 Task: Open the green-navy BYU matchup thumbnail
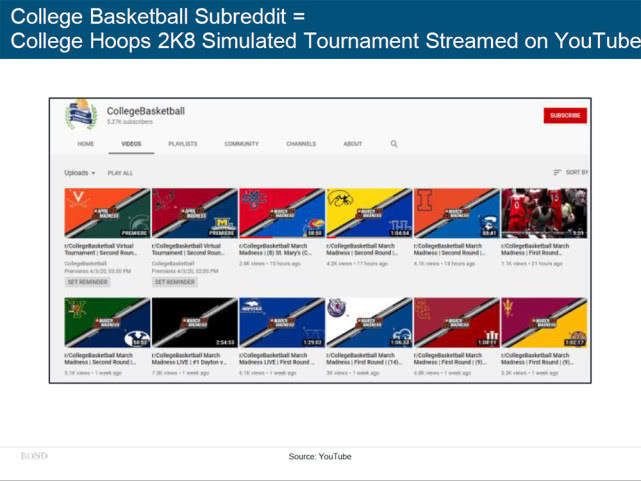(x=107, y=322)
